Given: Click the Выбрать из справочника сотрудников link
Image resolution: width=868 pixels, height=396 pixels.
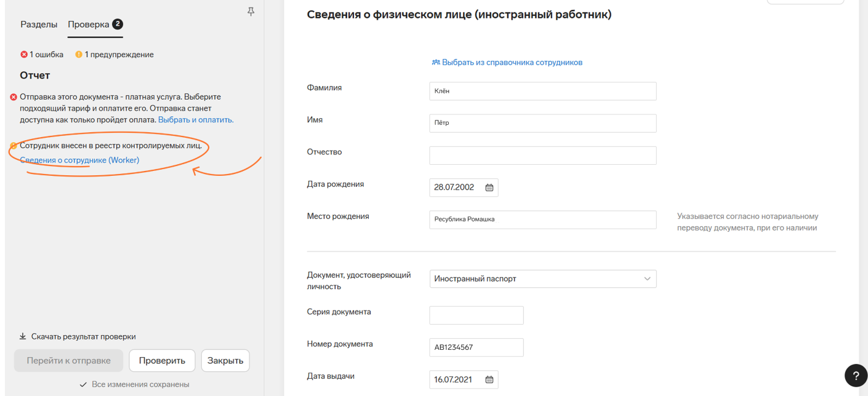Looking at the screenshot, I should tap(512, 62).
